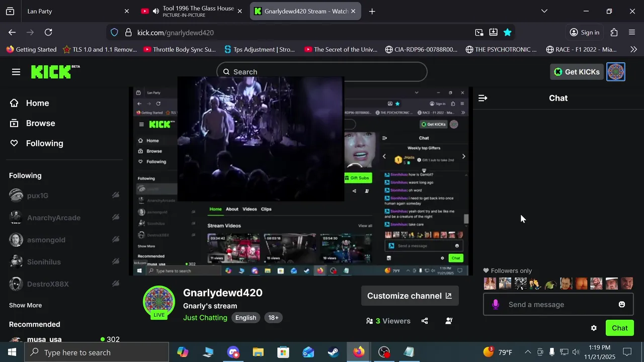Open the user profile avatar menu
644x362 pixels.
616,72
